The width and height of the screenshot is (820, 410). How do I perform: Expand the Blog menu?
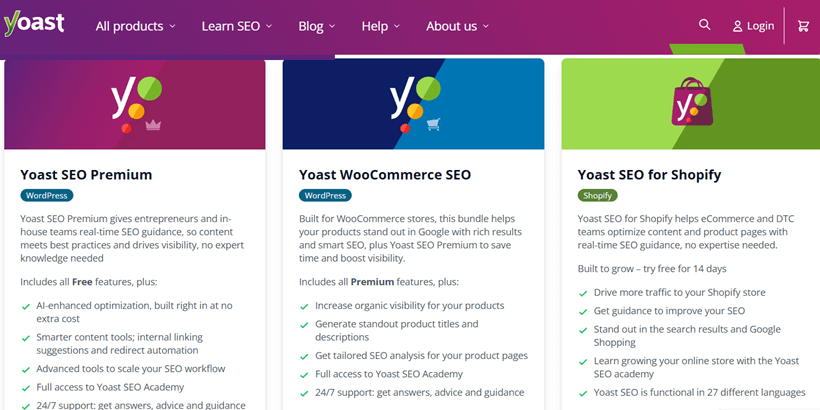[317, 26]
